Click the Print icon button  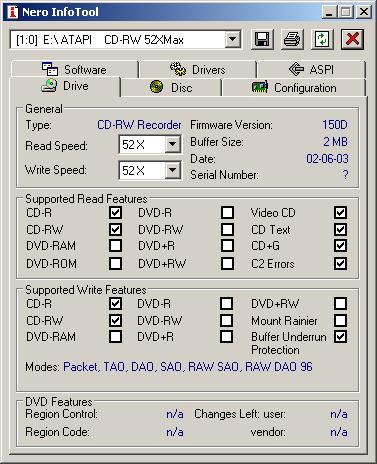coord(292,39)
